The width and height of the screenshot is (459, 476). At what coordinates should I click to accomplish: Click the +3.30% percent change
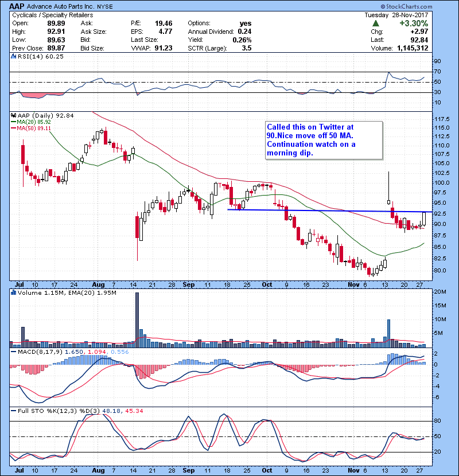(x=414, y=24)
